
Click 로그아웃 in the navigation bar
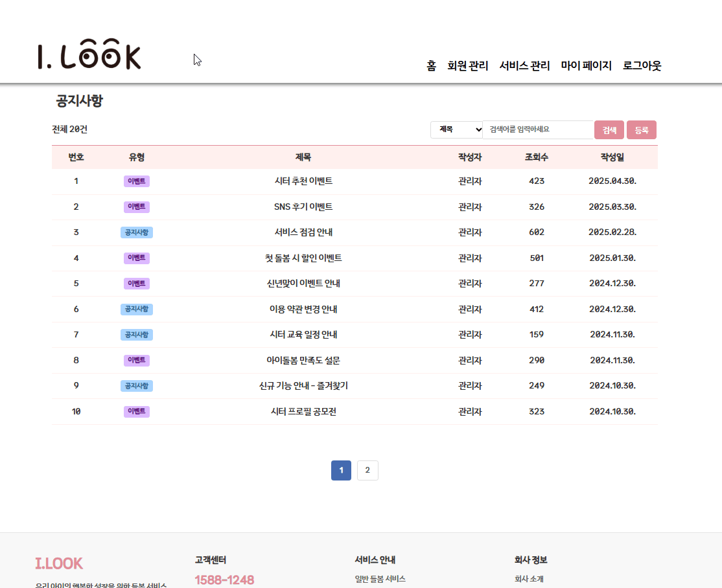642,65
